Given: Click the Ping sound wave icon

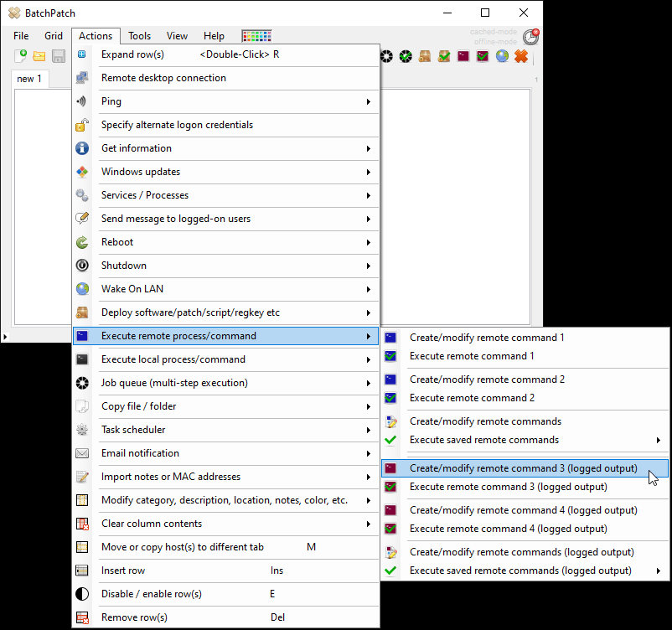Looking at the screenshot, I should 82,101.
